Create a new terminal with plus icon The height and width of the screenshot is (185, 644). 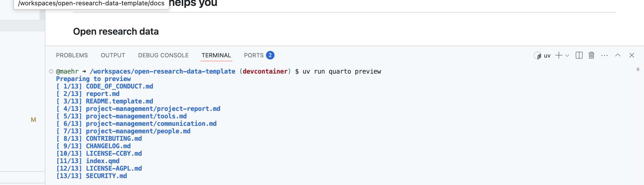559,55
